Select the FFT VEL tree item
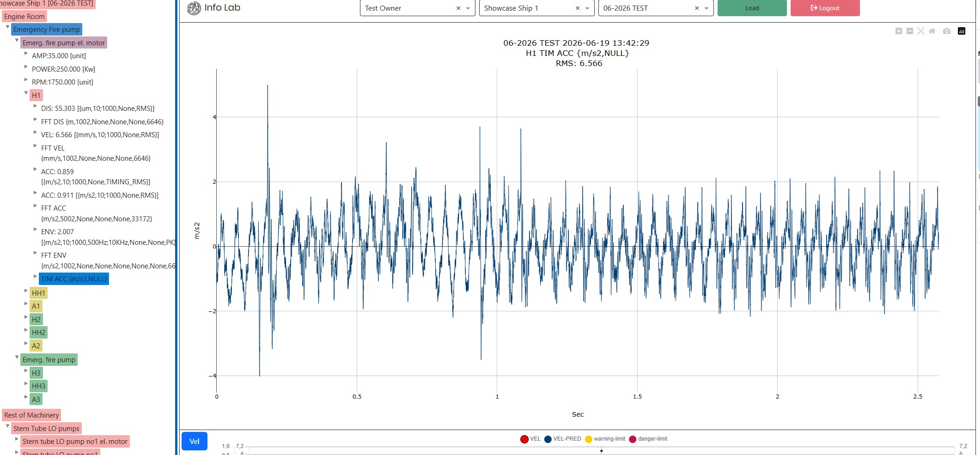980x455 pixels. click(96, 153)
